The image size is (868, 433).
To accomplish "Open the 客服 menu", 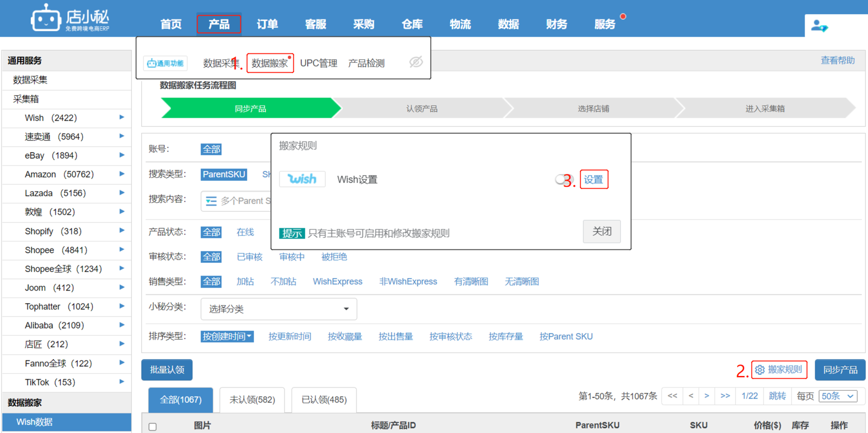I will 315,24.
